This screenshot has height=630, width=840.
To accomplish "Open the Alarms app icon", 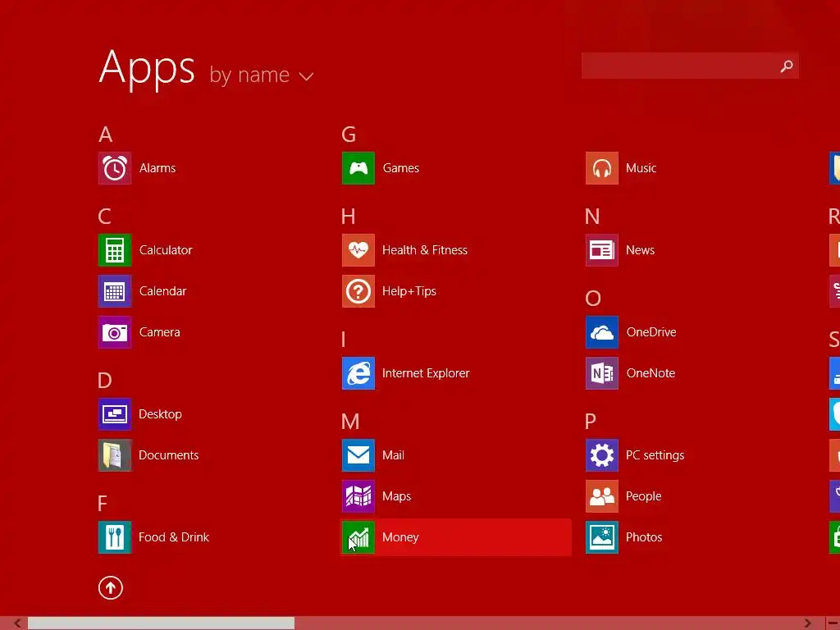I will [115, 168].
